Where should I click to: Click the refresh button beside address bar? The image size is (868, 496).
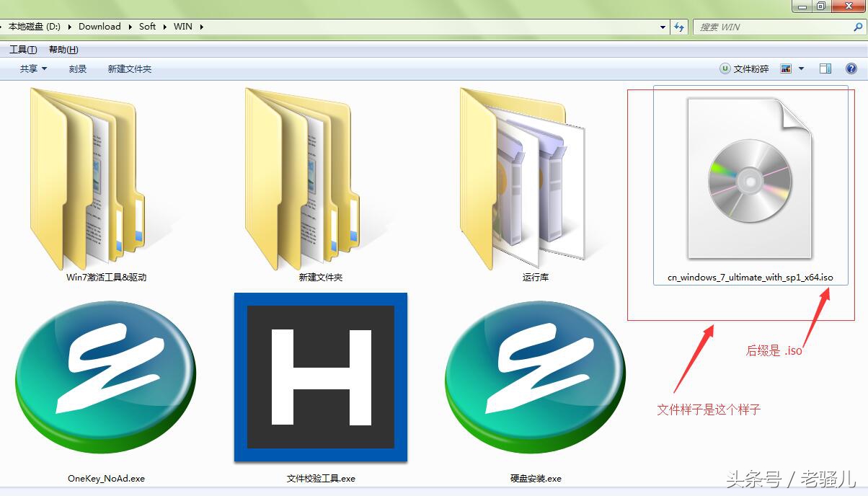click(x=679, y=27)
